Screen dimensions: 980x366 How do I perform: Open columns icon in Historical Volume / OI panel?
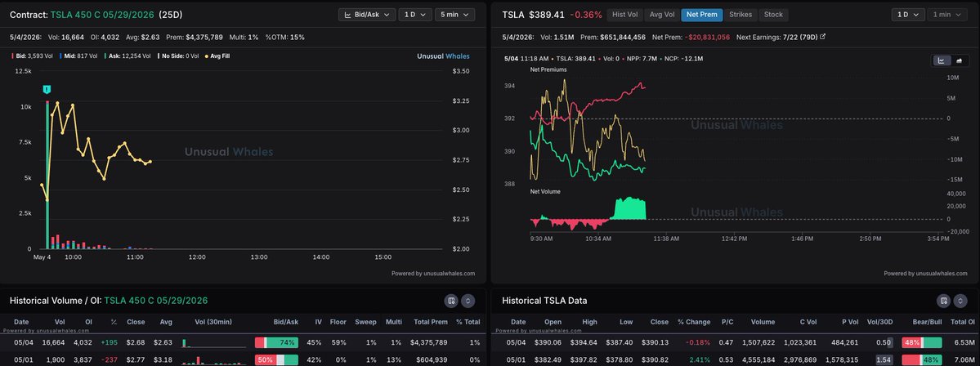(x=451, y=301)
